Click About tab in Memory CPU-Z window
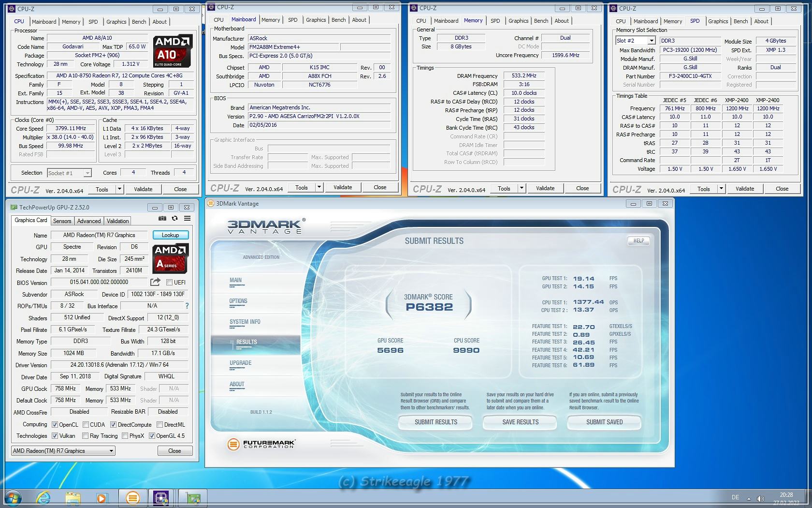The height and width of the screenshot is (508, 812). (x=561, y=21)
